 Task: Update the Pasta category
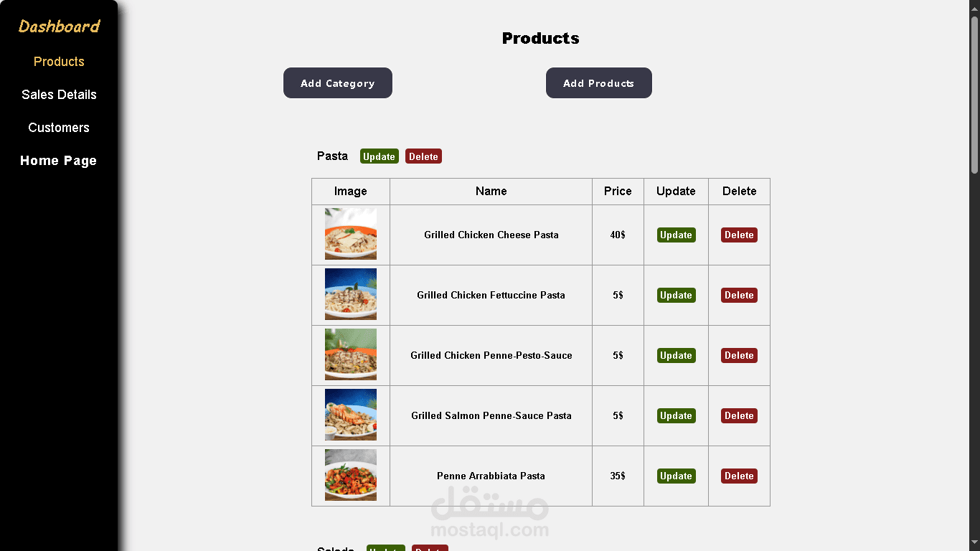coord(379,156)
